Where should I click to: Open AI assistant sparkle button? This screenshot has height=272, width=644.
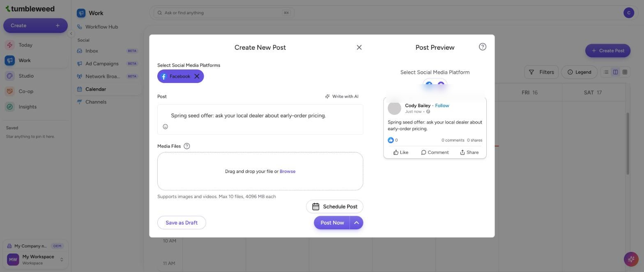[630, 259]
